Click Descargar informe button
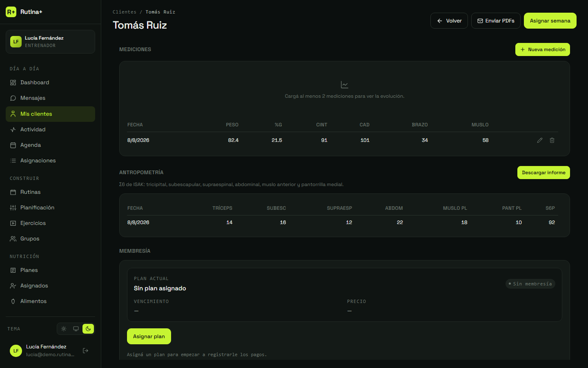 pos(543,173)
